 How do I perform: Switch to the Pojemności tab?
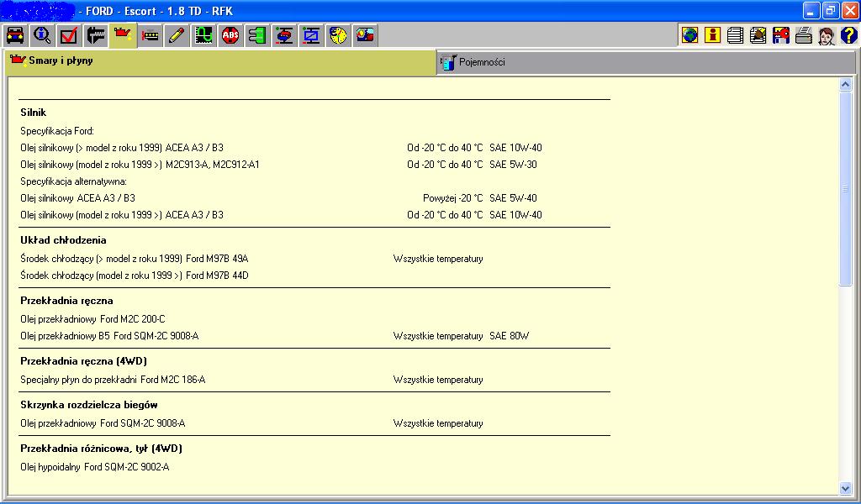tap(481, 62)
